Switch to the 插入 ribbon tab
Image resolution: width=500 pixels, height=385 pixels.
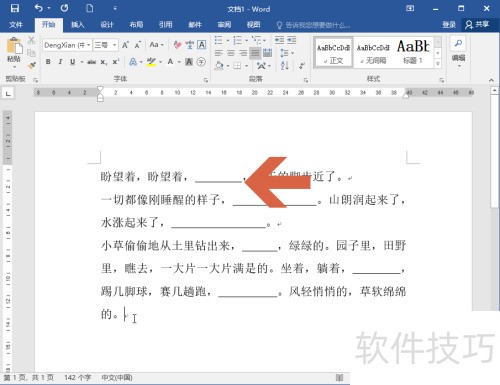77,24
